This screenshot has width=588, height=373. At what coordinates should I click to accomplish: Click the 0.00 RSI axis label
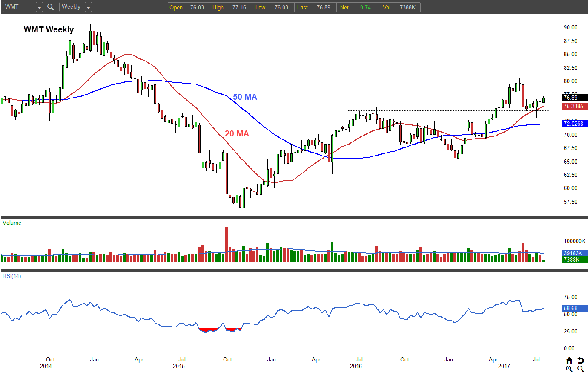(x=569, y=348)
